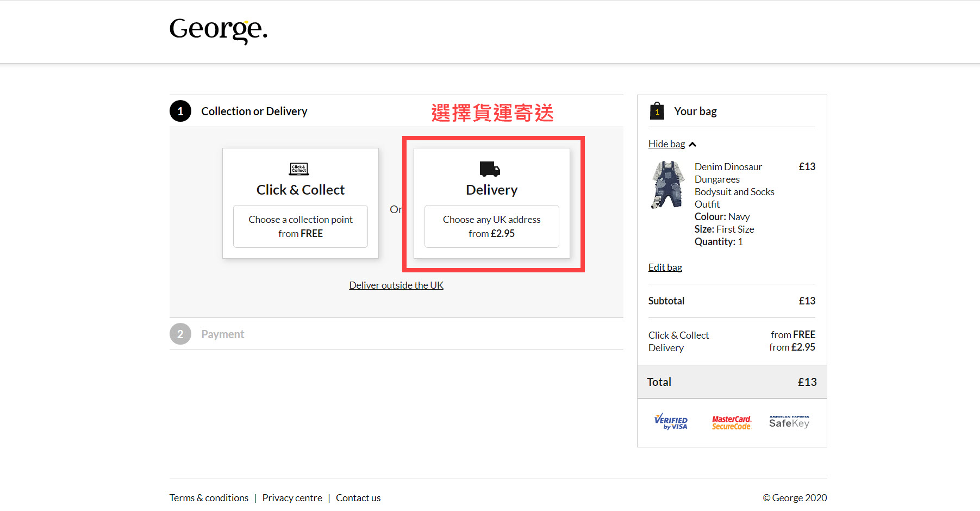
Task: Select Choose a collection point from FREE
Action: pos(301,226)
